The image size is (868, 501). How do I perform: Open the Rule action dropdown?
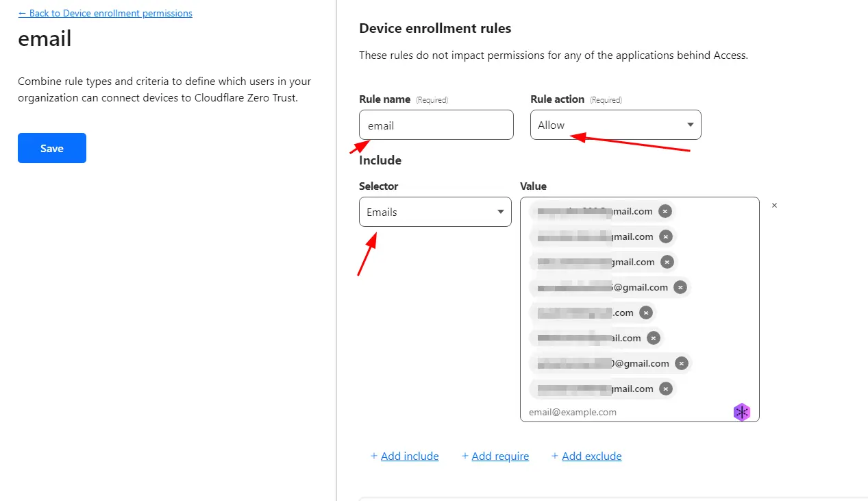click(616, 125)
